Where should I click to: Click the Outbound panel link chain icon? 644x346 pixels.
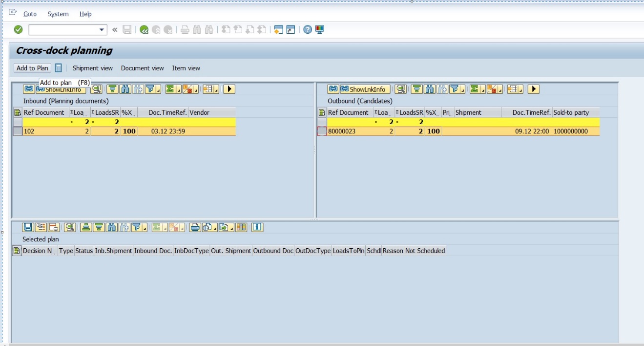pos(333,89)
